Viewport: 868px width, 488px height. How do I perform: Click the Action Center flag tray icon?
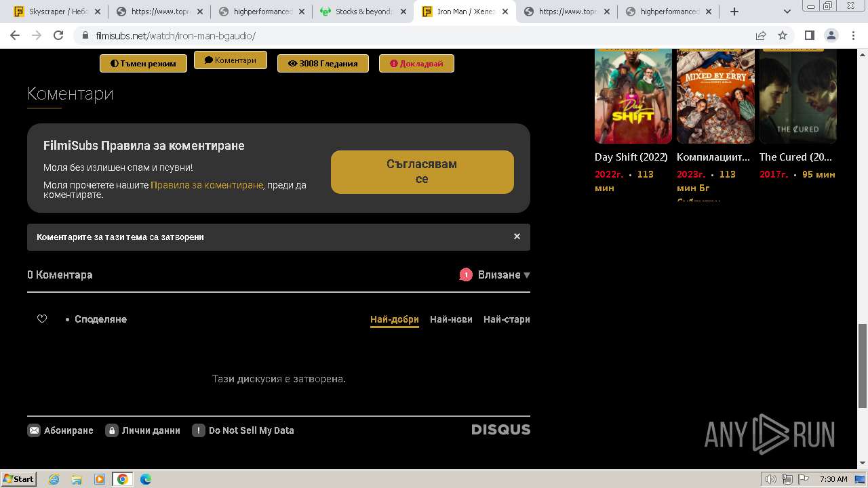click(803, 479)
